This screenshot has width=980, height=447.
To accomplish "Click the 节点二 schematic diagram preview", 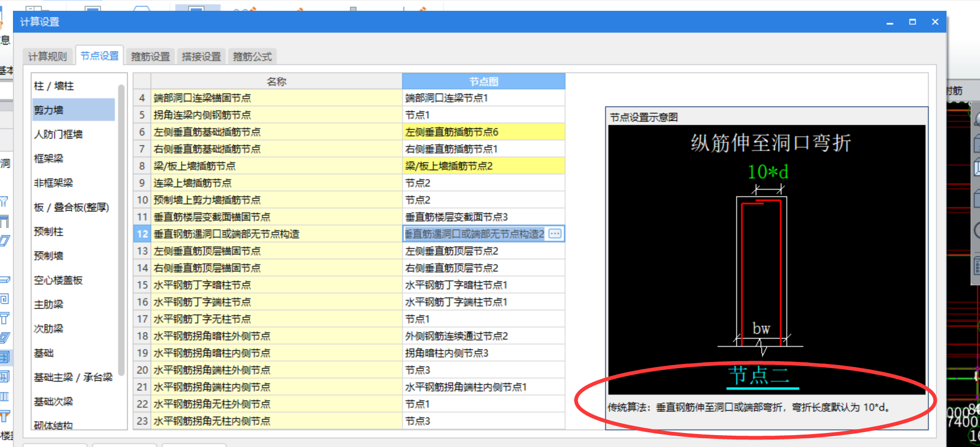I will coord(766,260).
